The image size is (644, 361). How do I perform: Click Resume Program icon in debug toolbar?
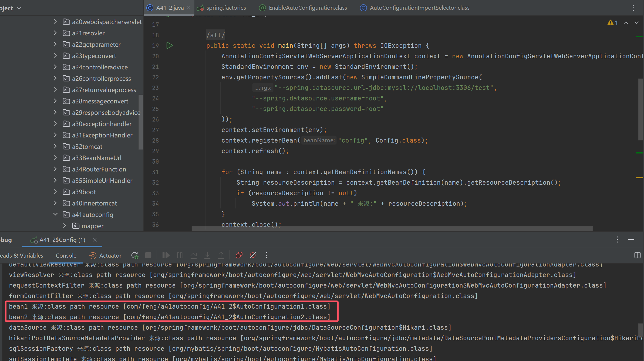166,255
